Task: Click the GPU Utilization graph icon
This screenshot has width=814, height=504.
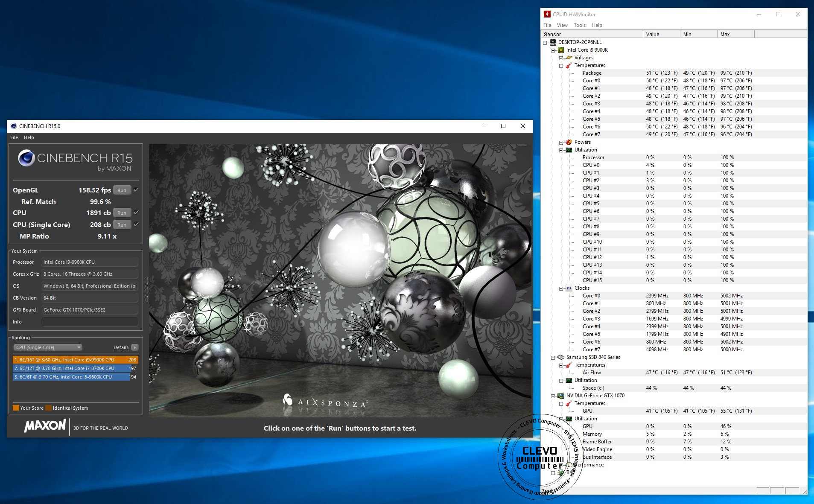Action: coord(569,419)
